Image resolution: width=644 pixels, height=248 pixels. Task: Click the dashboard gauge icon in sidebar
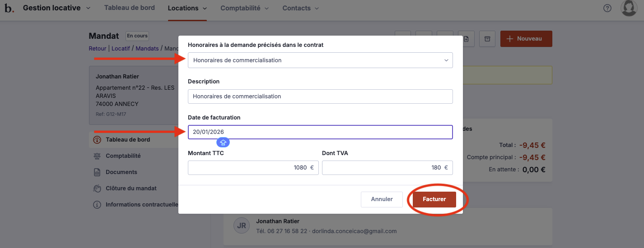click(97, 140)
